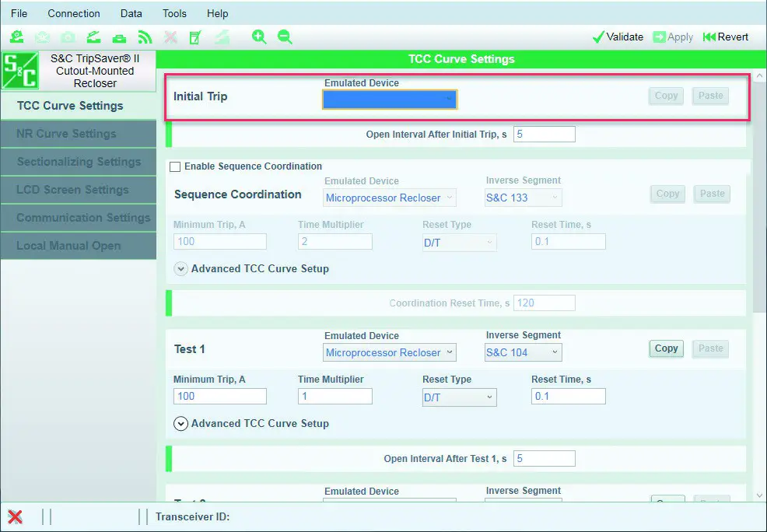Image resolution: width=767 pixels, height=532 pixels.
Task: Open Sectionalizing Settings in the sidebar
Action: click(x=79, y=162)
